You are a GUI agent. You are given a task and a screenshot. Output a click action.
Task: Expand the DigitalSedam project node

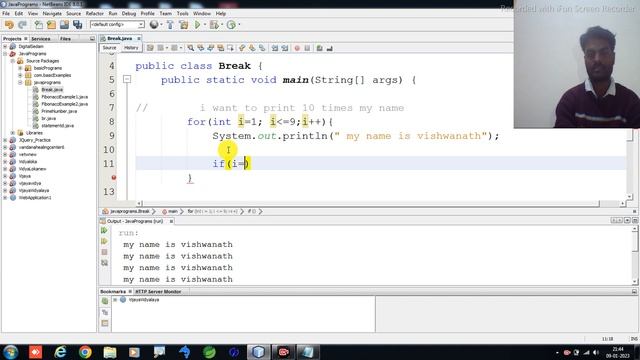tap(5, 47)
